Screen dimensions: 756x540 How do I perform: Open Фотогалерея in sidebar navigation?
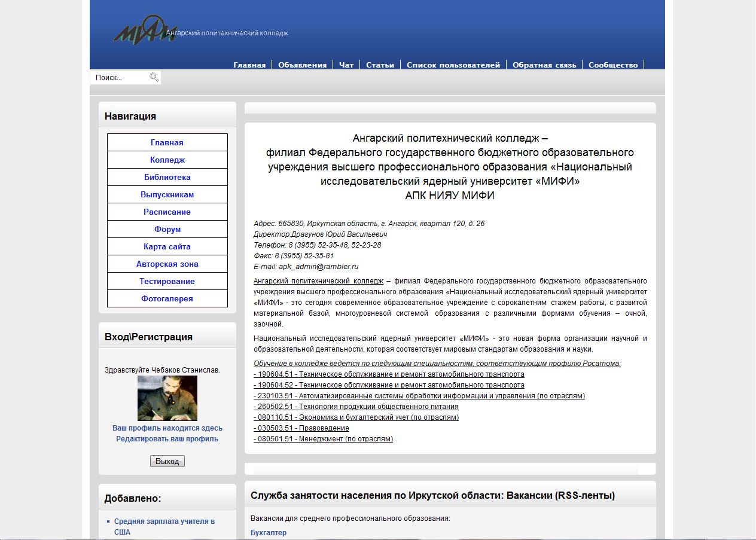[167, 298]
